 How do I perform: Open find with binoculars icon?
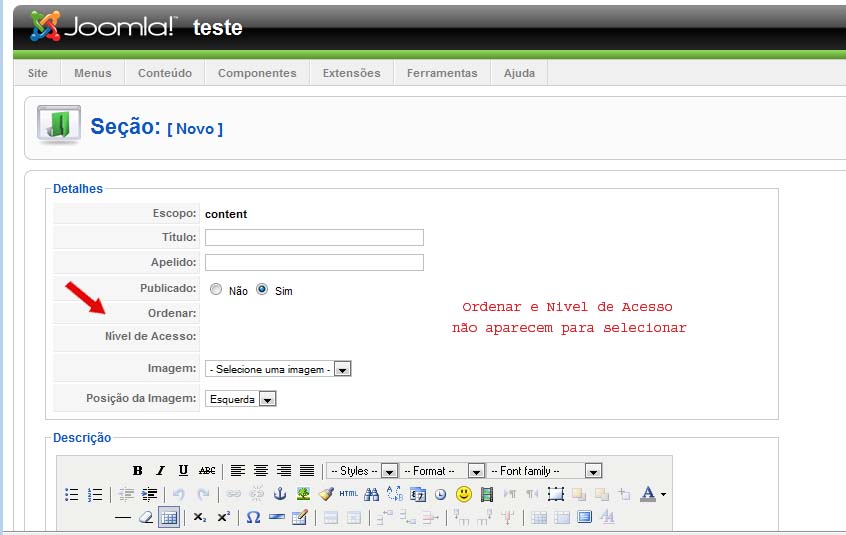click(x=372, y=494)
